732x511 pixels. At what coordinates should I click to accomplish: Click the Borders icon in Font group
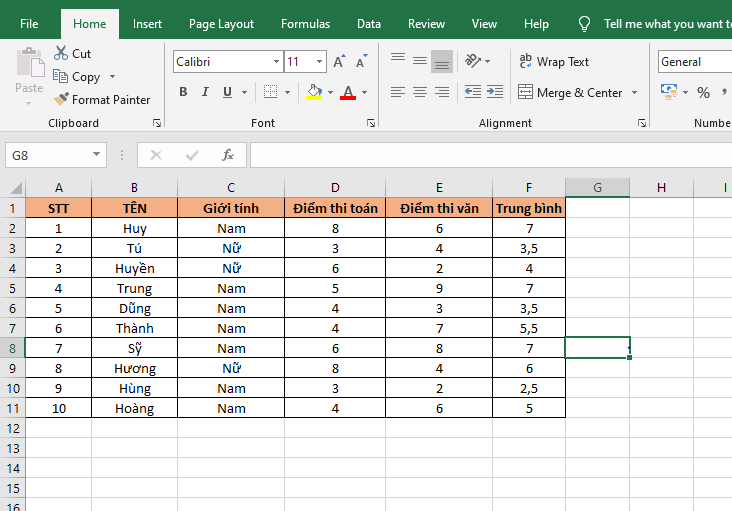click(270, 92)
